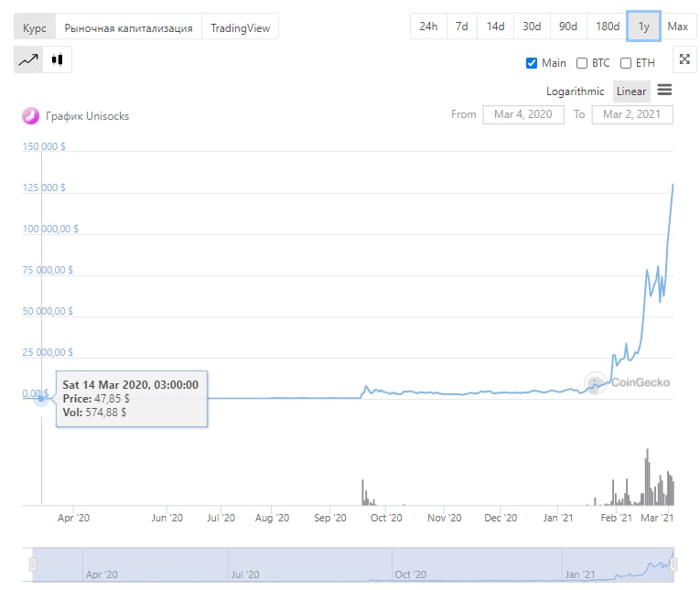Click the Oct '20 x-axis label
Screen dimensions: 700x590
pyautogui.click(x=386, y=518)
